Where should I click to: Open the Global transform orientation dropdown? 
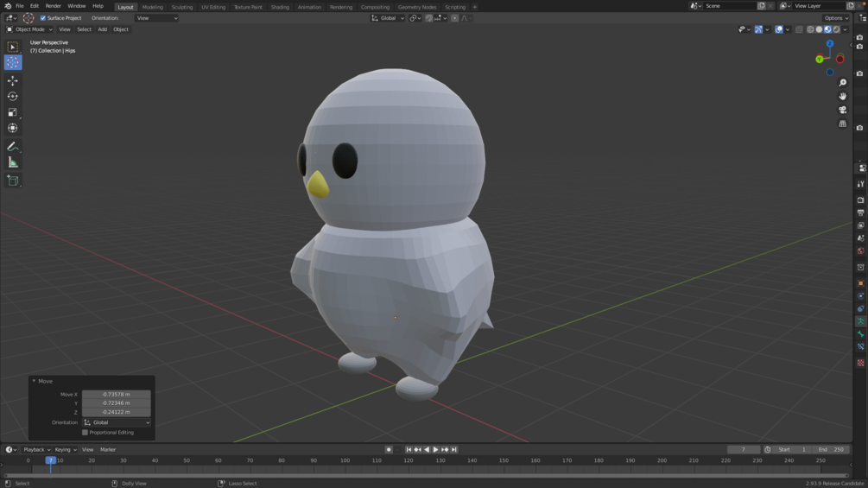[388, 18]
